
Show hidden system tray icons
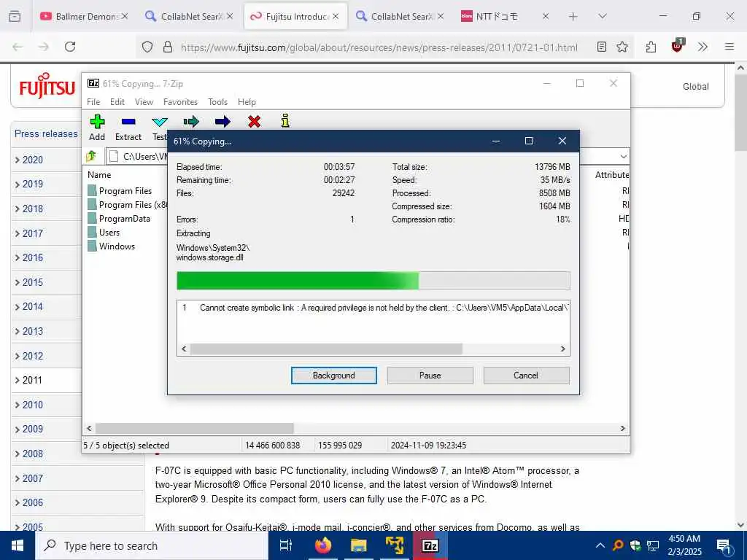600,545
